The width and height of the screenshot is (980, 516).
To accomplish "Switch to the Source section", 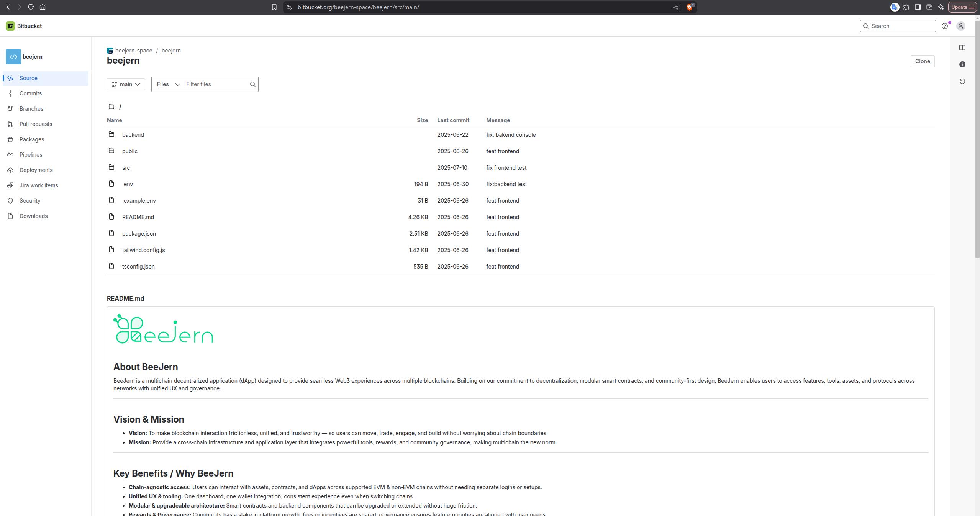I will [x=28, y=78].
